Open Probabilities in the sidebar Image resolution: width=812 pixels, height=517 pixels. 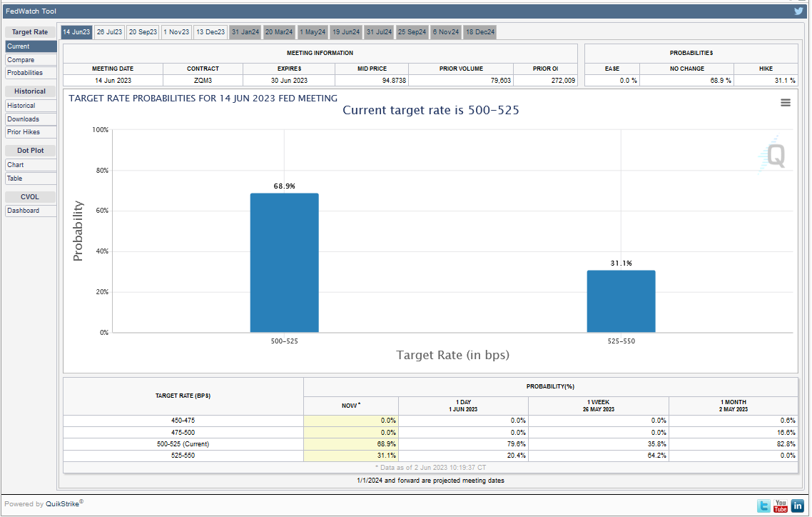31,73
